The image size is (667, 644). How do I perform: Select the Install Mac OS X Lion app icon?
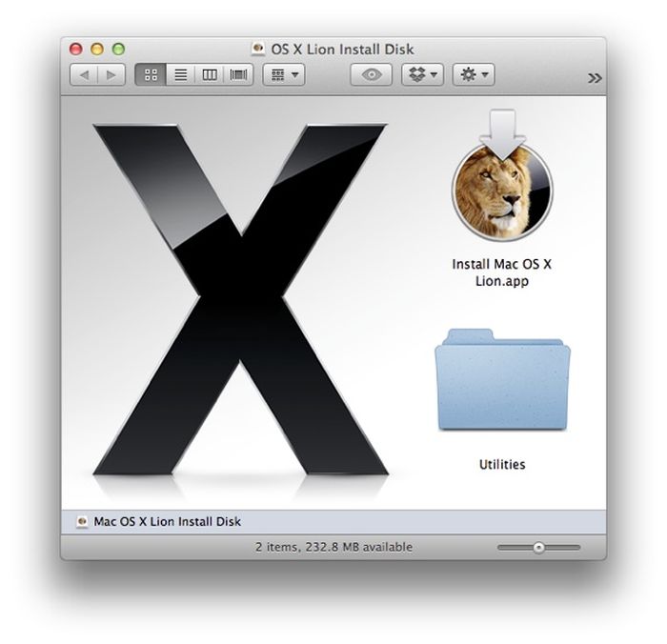[x=502, y=175]
